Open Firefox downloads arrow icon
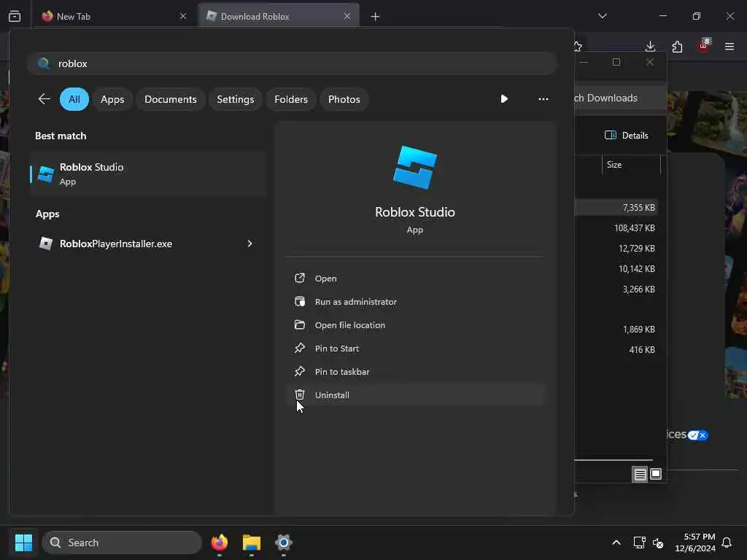Screen dimensions: 747x560 [650, 46]
